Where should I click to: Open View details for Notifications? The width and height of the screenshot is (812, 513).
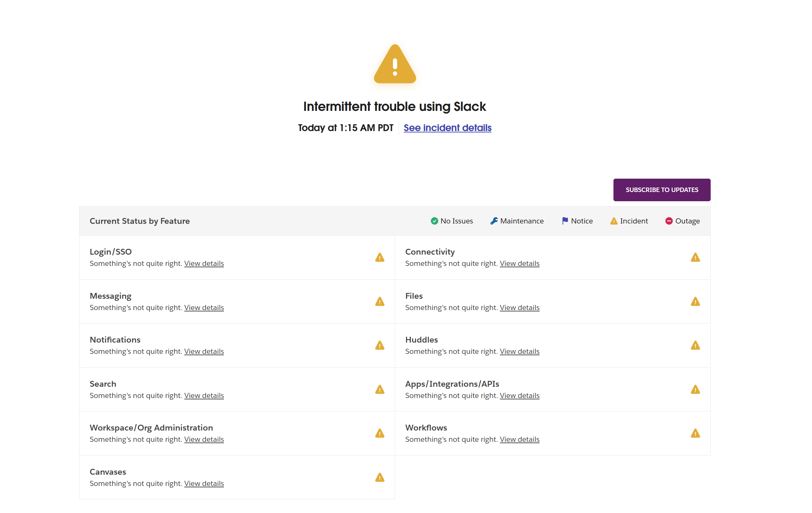tap(204, 351)
